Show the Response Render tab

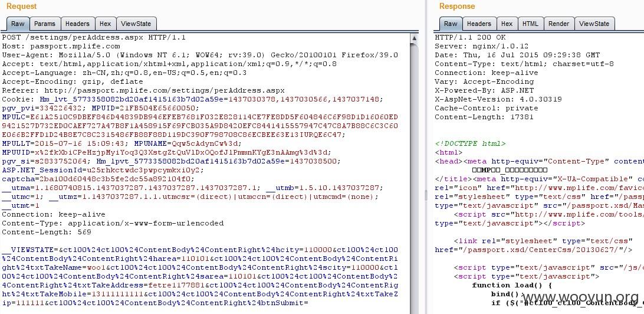tap(558, 24)
